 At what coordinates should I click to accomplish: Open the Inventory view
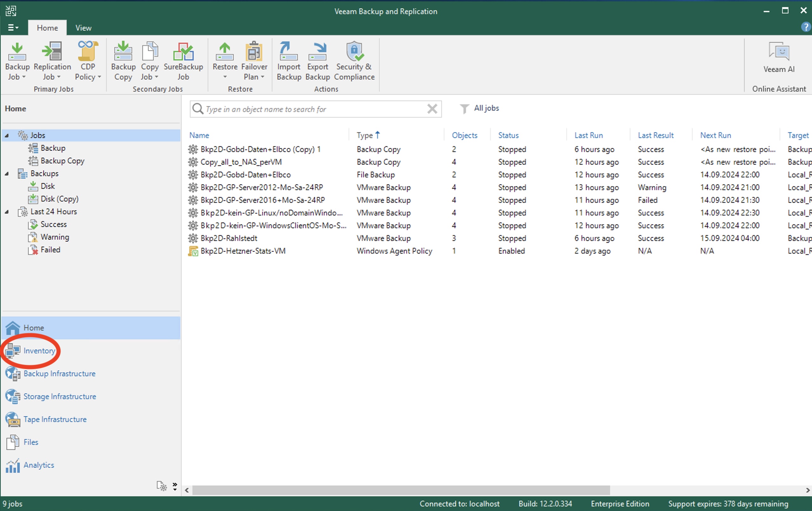(39, 351)
